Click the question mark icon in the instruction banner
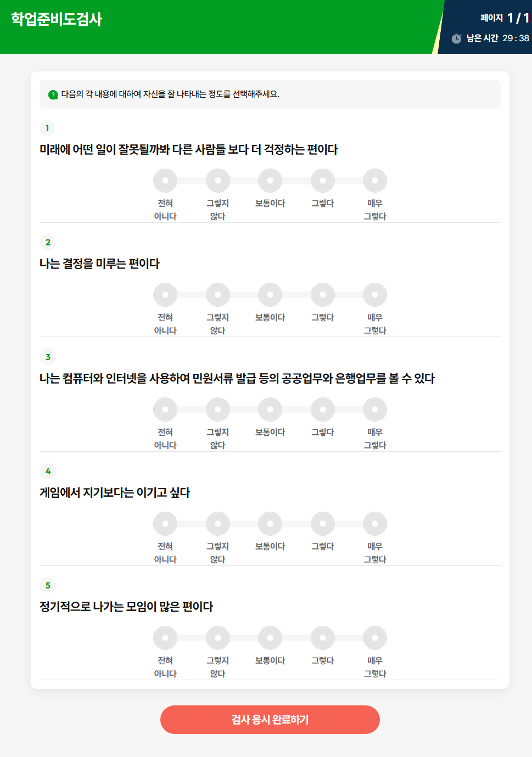The width and height of the screenshot is (532, 757). (x=52, y=94)
